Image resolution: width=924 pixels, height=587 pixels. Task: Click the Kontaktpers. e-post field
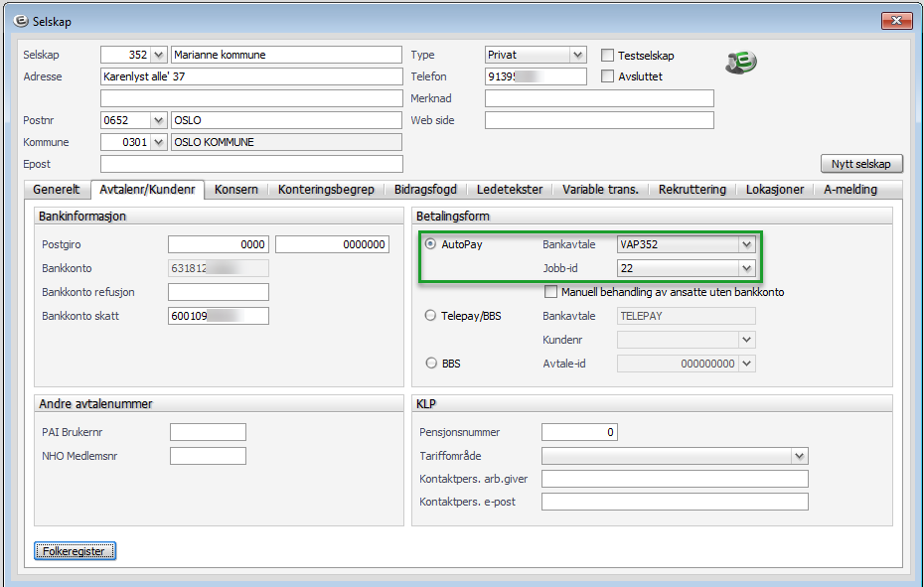tap(675, 502)
